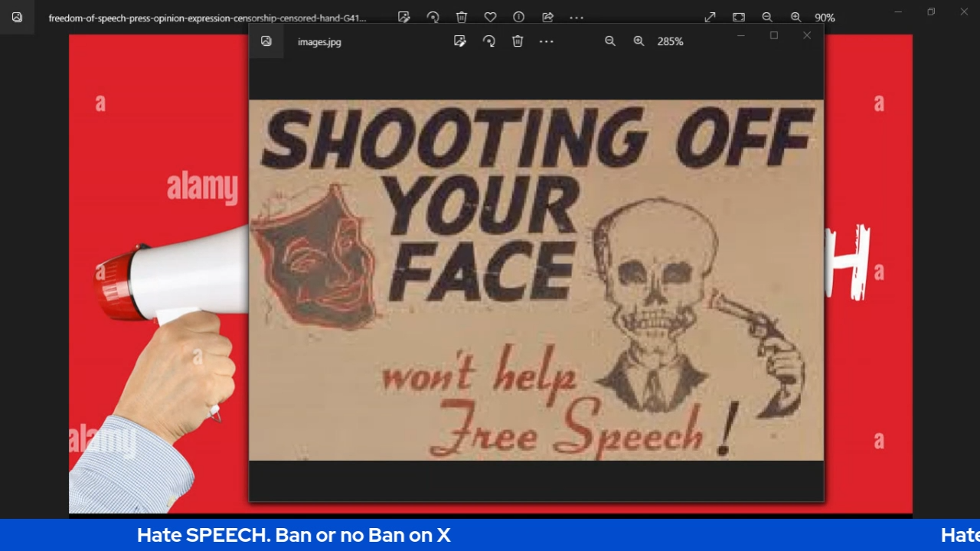
Task: Rotate the freedom-of-speech background image
Action: click(x=433, y=17)
